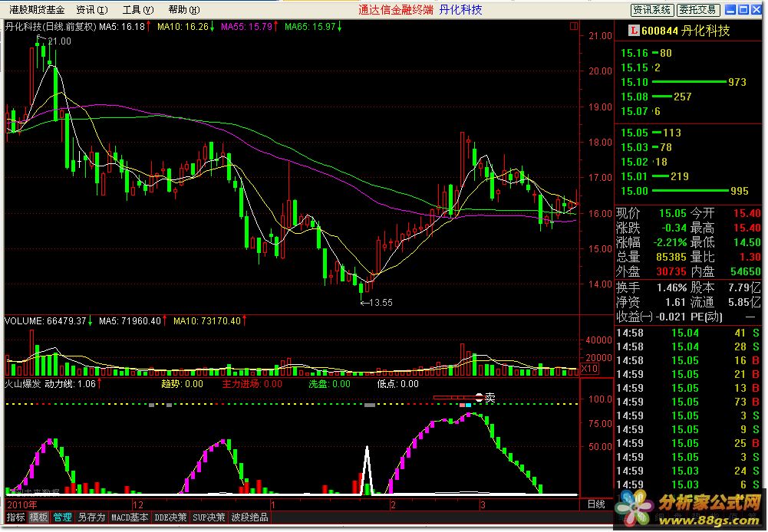
Task: Click 内盘 54650 value
Action: point(746,271)
